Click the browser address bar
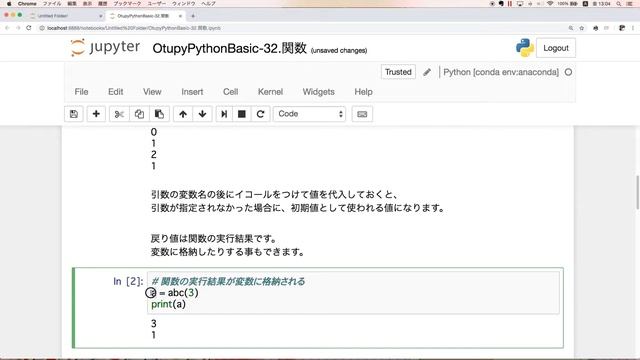The width and height of the screenshot is (640, 360). (x=302, y=28)
